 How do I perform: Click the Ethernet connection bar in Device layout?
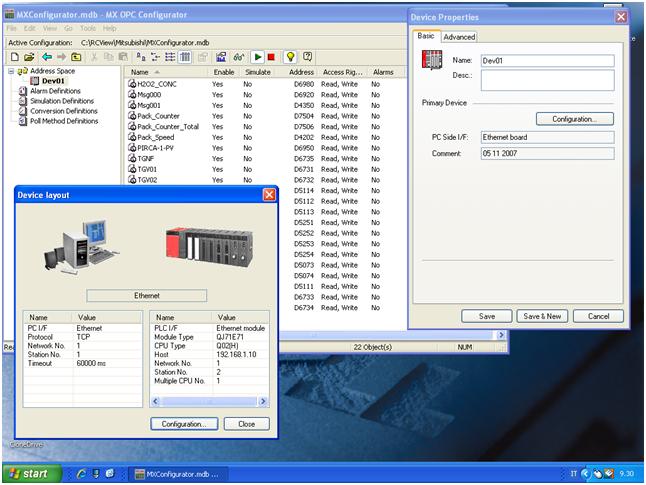(147, 295)
